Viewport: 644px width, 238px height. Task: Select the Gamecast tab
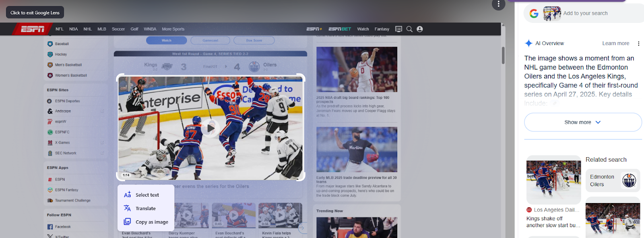coord(211,40)
